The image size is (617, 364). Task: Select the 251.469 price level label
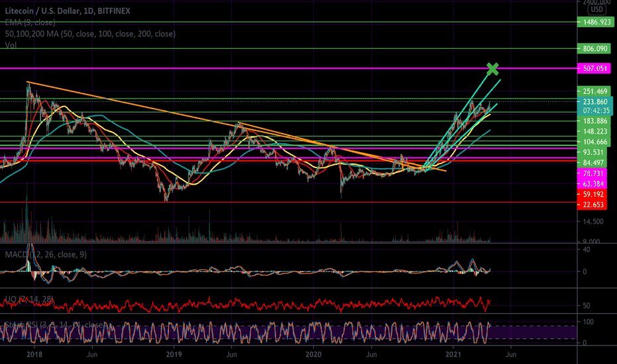click(x=593, y=91)
